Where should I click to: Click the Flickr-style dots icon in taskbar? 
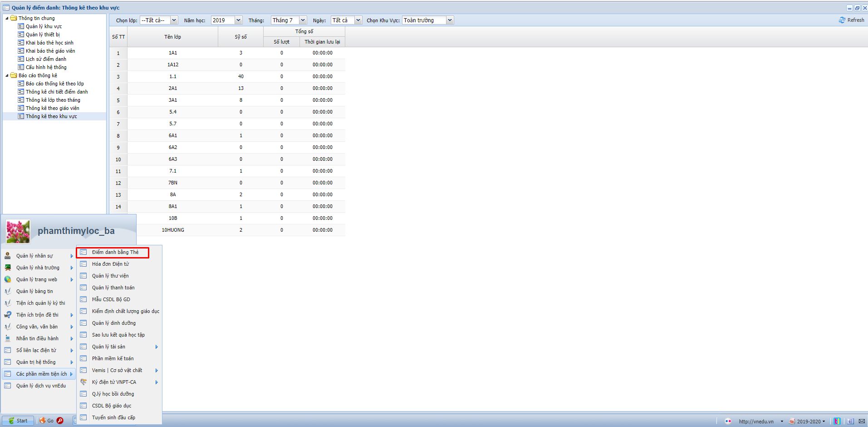[728, 421]
